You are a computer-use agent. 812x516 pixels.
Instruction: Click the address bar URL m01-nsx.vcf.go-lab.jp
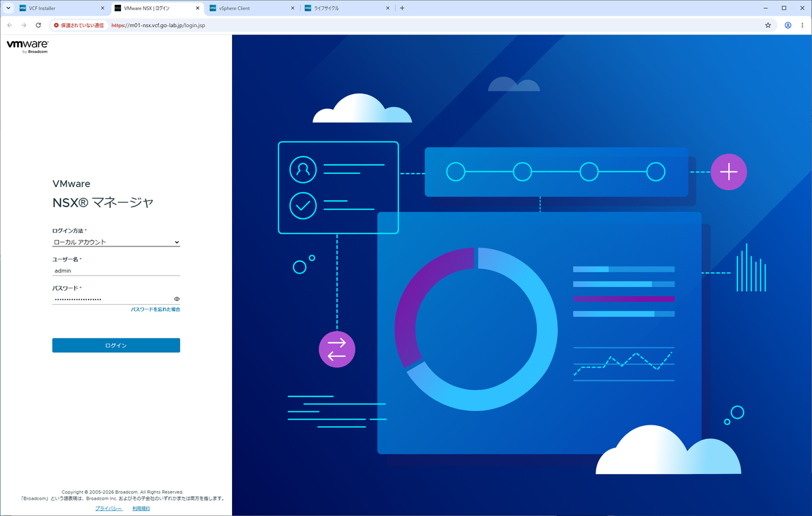(158, 25)
